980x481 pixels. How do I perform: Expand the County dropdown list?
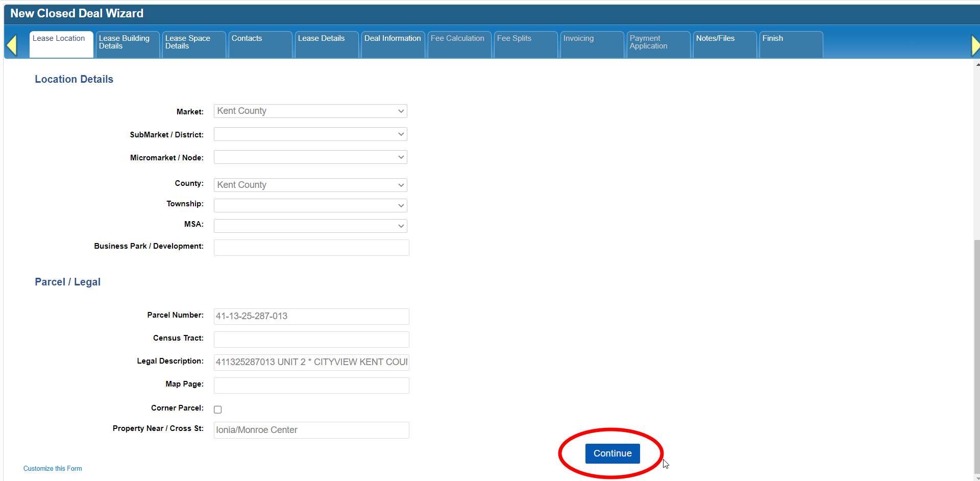point(310,185)
